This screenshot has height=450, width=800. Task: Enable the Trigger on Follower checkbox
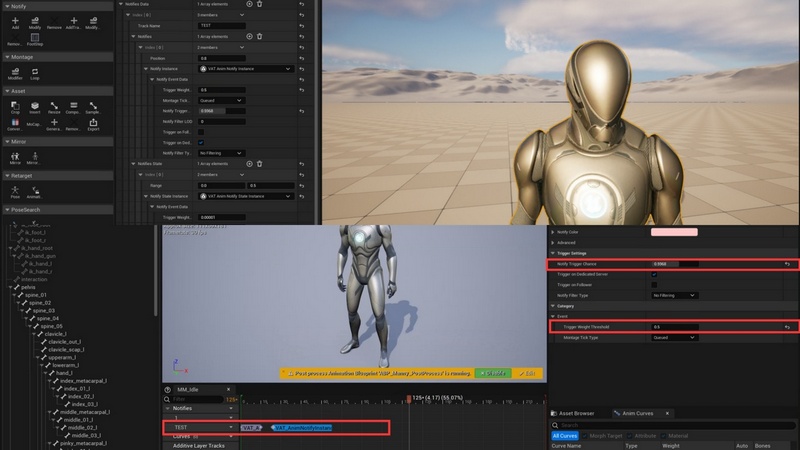654,284
